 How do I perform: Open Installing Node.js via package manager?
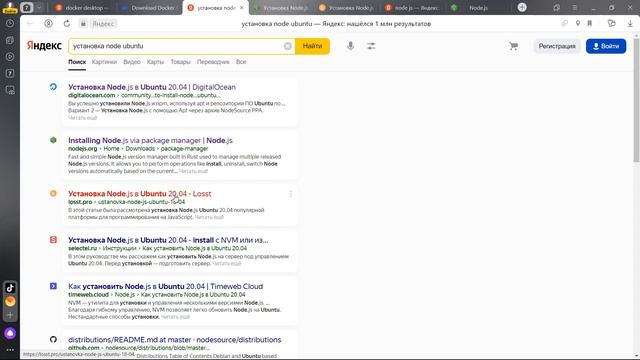point(150,140)
